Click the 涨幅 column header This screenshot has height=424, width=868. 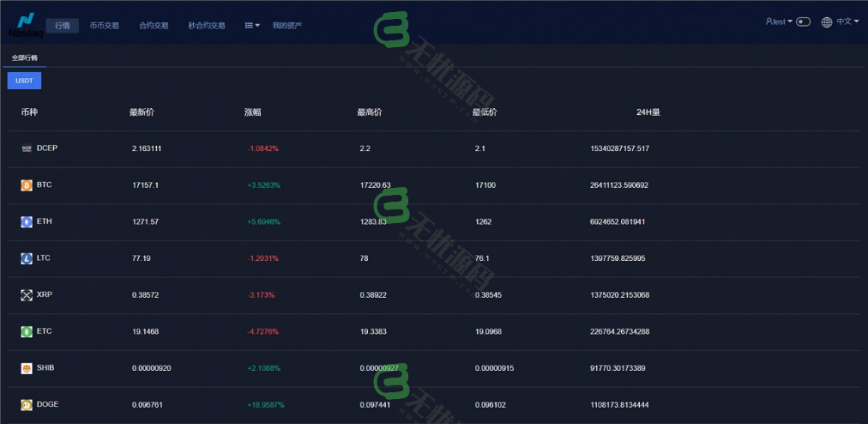pos(252,112)
